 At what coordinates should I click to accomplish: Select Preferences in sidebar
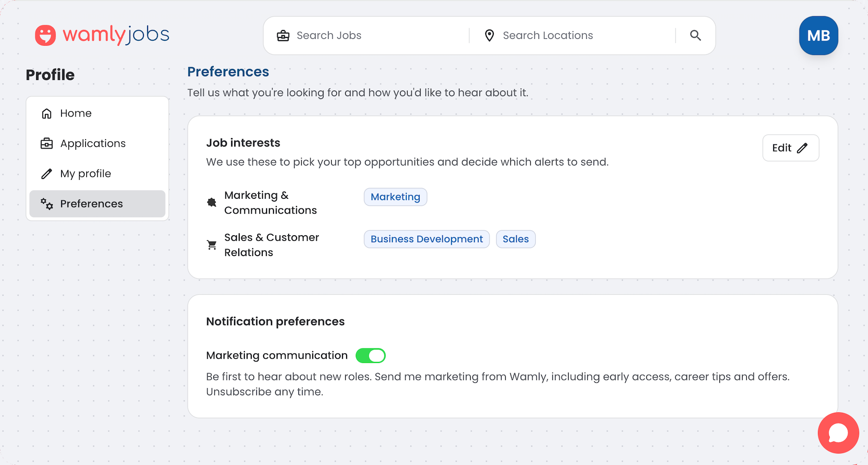(x=98, y=204)
